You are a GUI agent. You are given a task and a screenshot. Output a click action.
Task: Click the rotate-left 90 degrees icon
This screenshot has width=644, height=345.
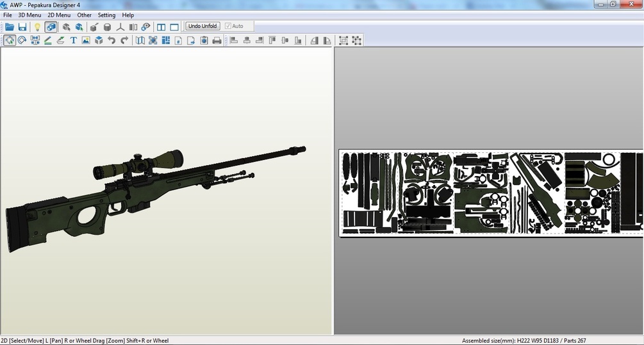(x=314, y=40)
